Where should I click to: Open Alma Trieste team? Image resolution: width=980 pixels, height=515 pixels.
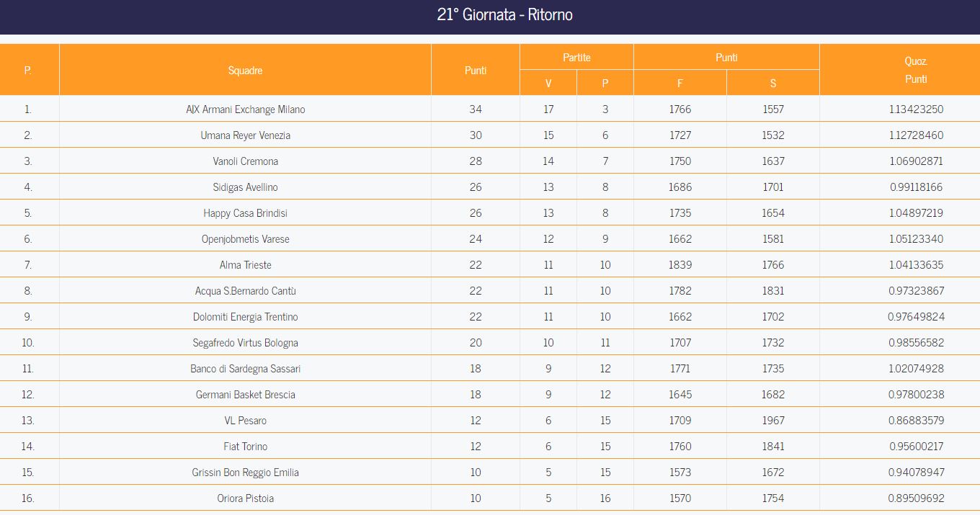click(246, 265)
